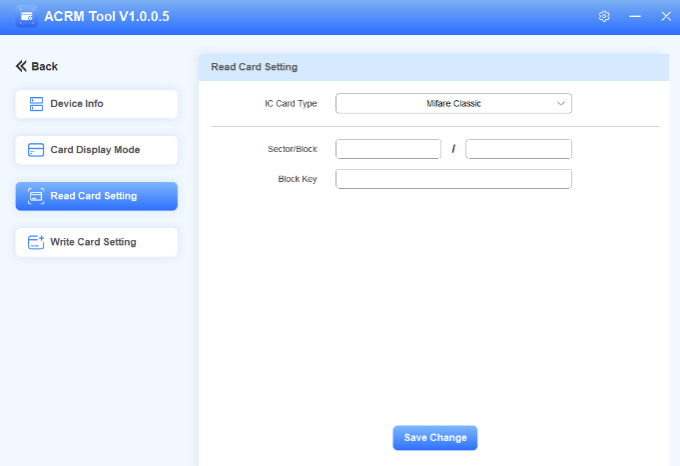Go back using the Back text
Screen dimensions: 680x466
pyautogui.click(x=45, y=66)
